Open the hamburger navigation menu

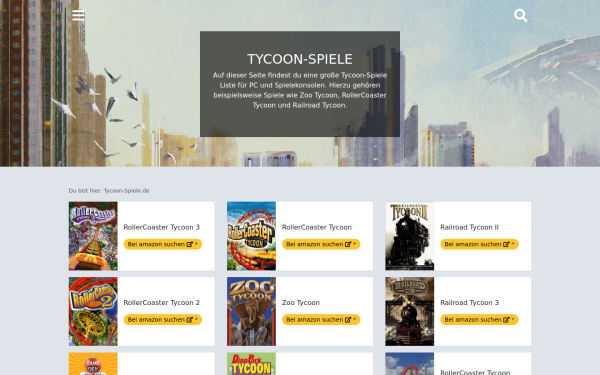(78, 15)
